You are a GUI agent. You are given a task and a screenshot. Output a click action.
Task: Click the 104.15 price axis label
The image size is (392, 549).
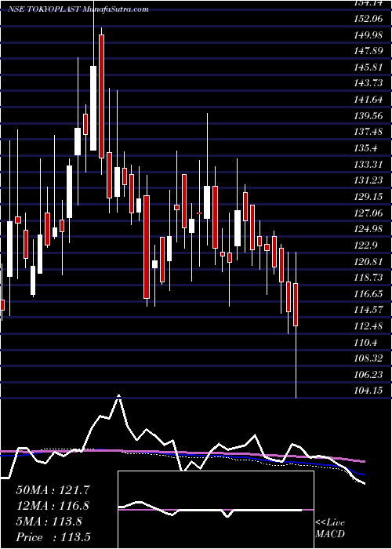(x=368, y=391)
